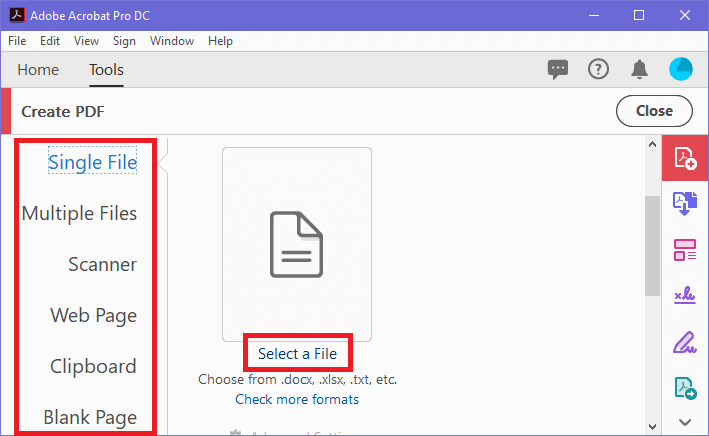Open the Help menu
The height and width of the screenshot is (436, 709).
[x=220, y=41]
